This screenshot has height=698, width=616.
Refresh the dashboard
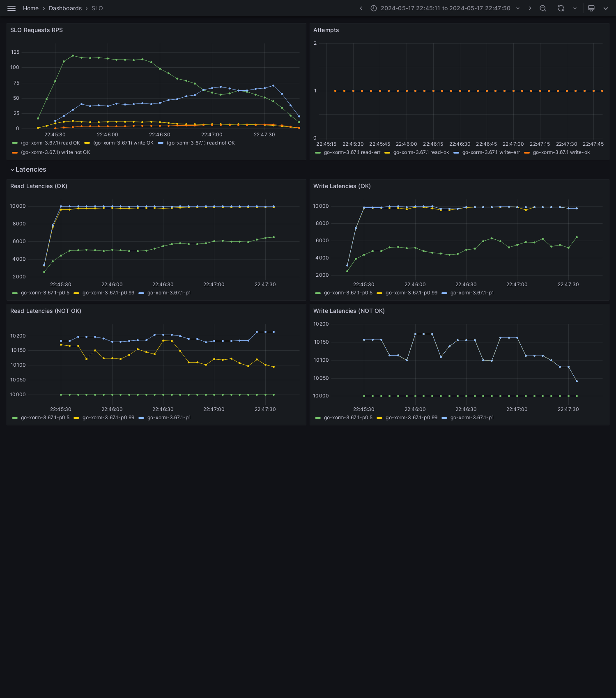pyautogui.click(x=561, y=8)
